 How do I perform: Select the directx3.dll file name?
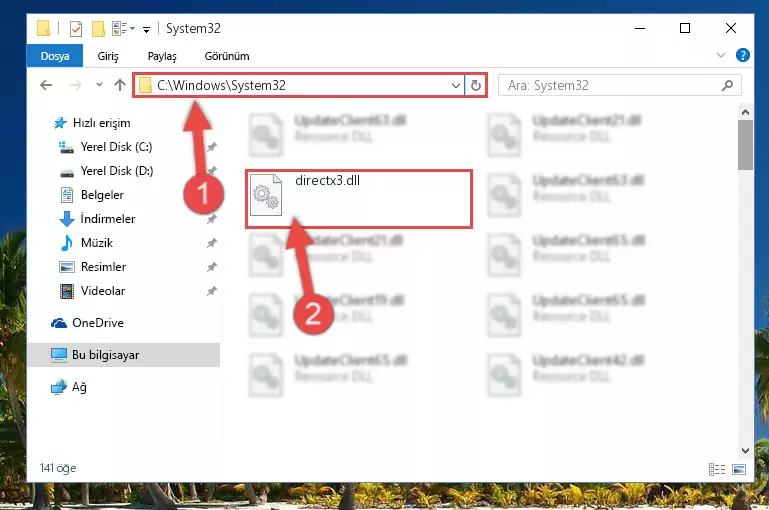tap(328, 180)
